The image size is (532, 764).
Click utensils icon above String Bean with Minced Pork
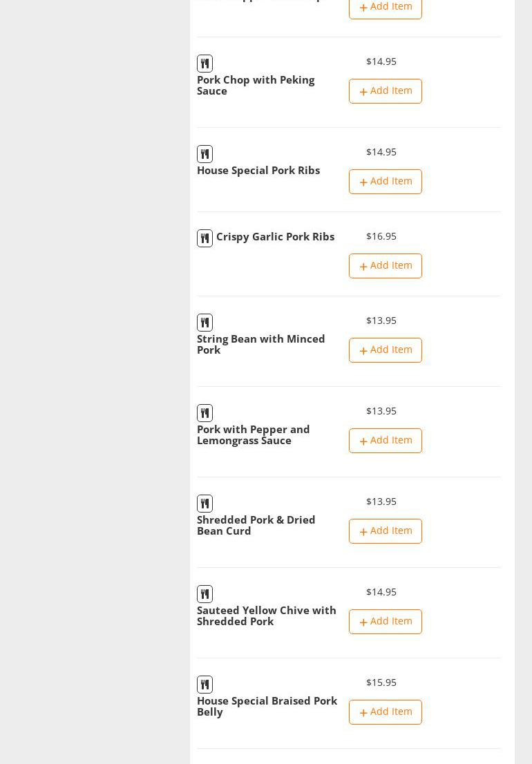(x=205, y=323)
